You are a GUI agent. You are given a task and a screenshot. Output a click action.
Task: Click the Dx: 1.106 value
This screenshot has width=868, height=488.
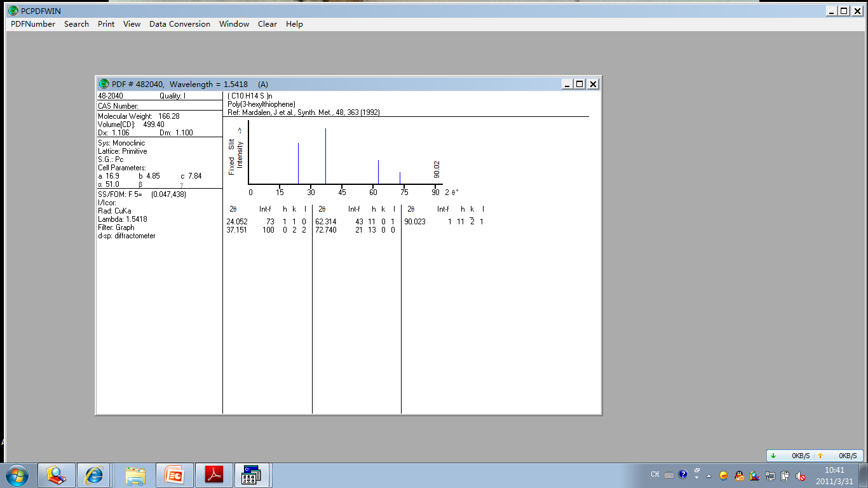pyautogui.click(x=114, y=133)
